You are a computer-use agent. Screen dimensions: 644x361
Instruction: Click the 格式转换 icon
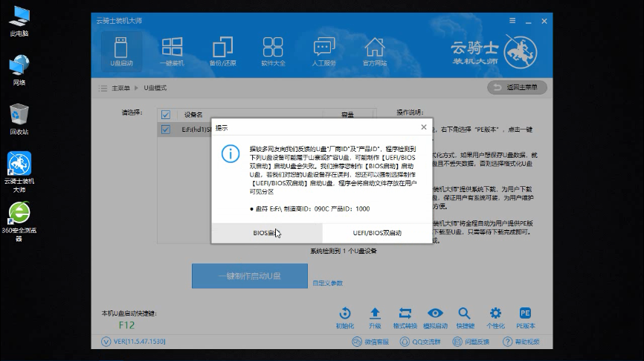[405, 318]
